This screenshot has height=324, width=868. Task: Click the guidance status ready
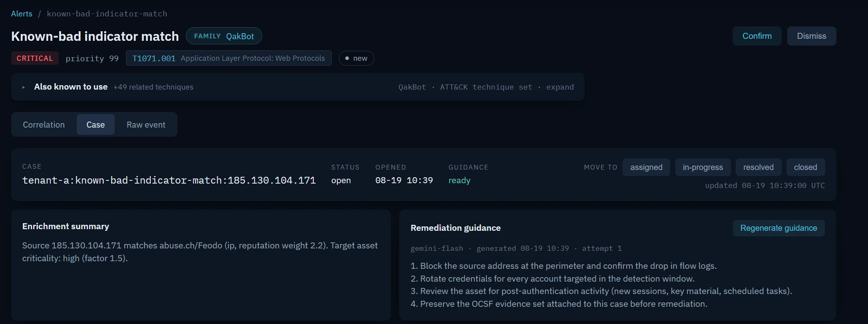(x=460, y=180)
